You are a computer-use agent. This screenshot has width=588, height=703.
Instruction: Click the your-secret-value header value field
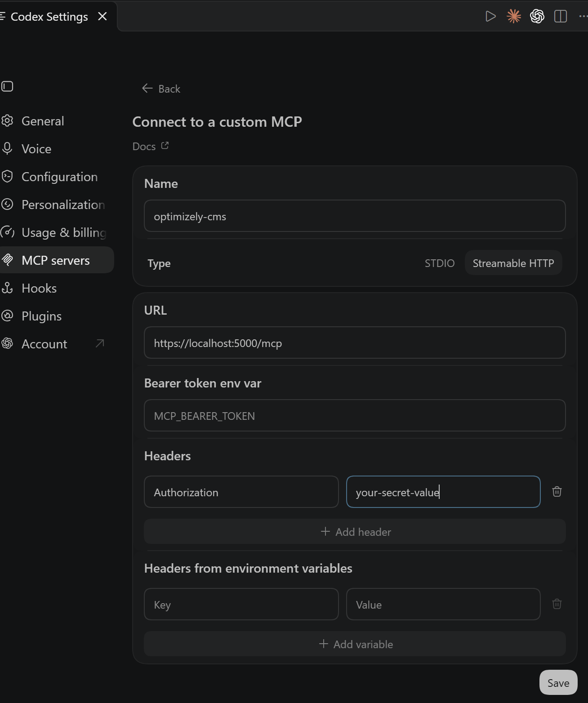[x=443, y=492]
